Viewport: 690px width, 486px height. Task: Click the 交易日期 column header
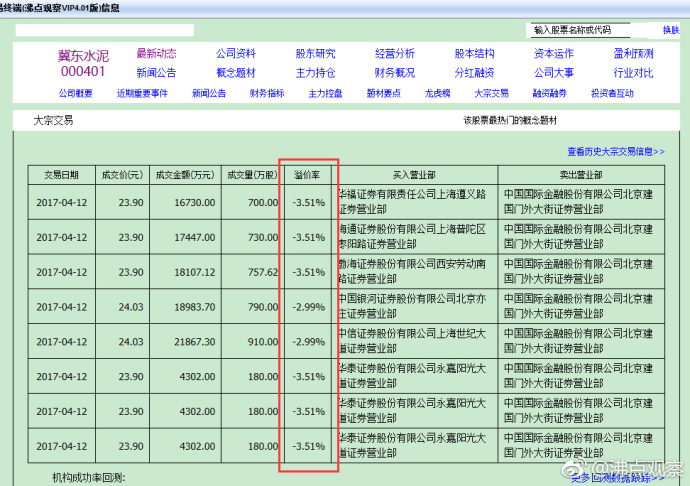pos(61,175)
